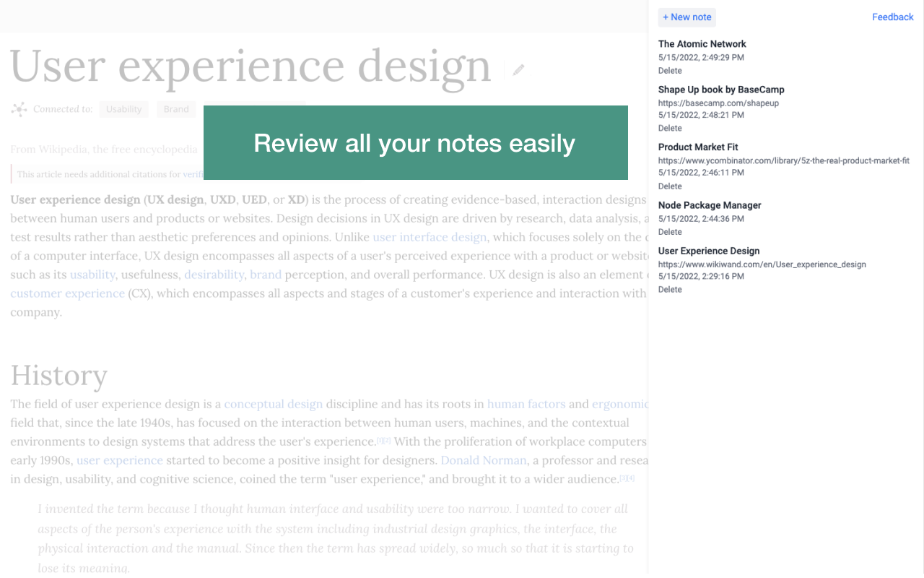
Task: Click the User experience design page title
Action: click(x=250, y=66)
